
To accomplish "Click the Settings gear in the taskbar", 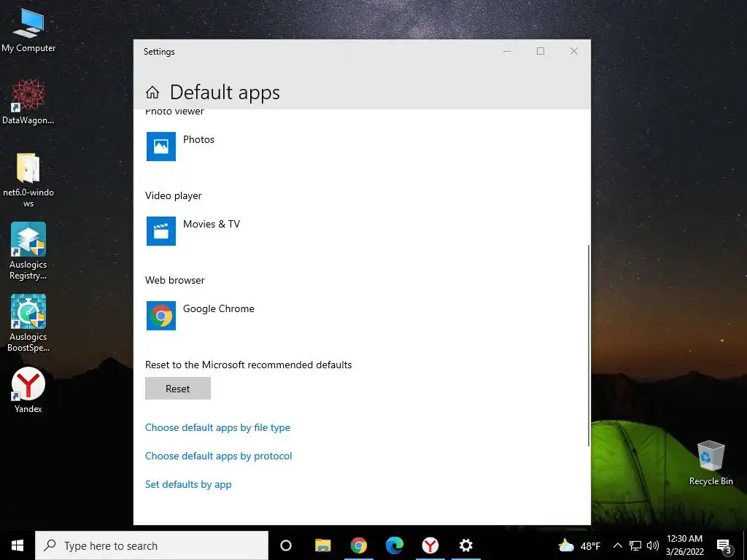I will [x=466, y=545].
